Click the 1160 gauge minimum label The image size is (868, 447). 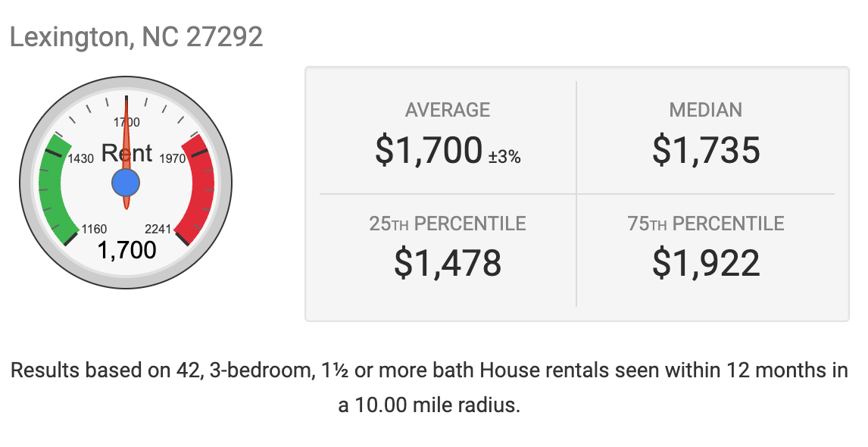click(94, 230)
